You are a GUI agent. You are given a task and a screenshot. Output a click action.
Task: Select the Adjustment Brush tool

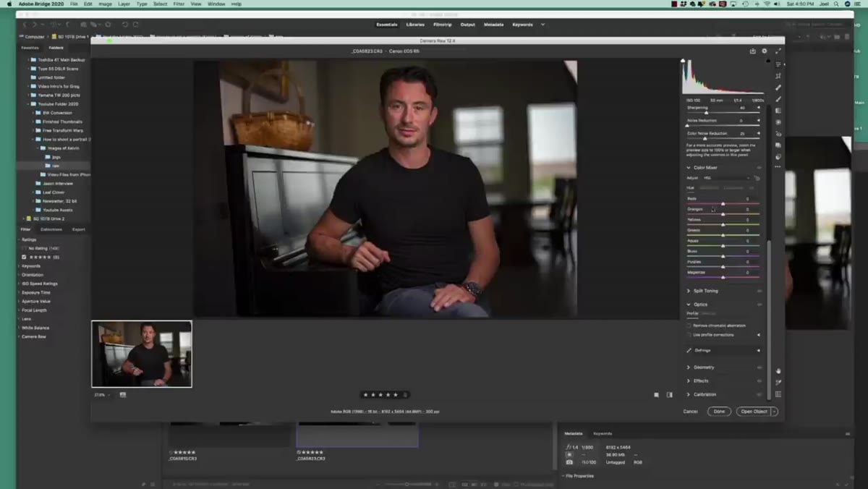[x=778, y=99]
